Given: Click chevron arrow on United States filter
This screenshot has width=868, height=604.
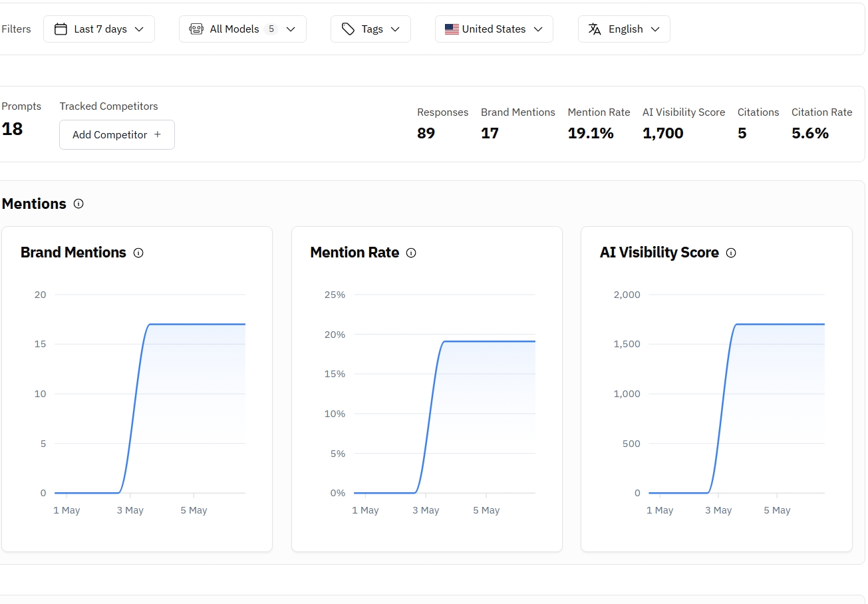Looking at the screenshot, I should point(538,29).
